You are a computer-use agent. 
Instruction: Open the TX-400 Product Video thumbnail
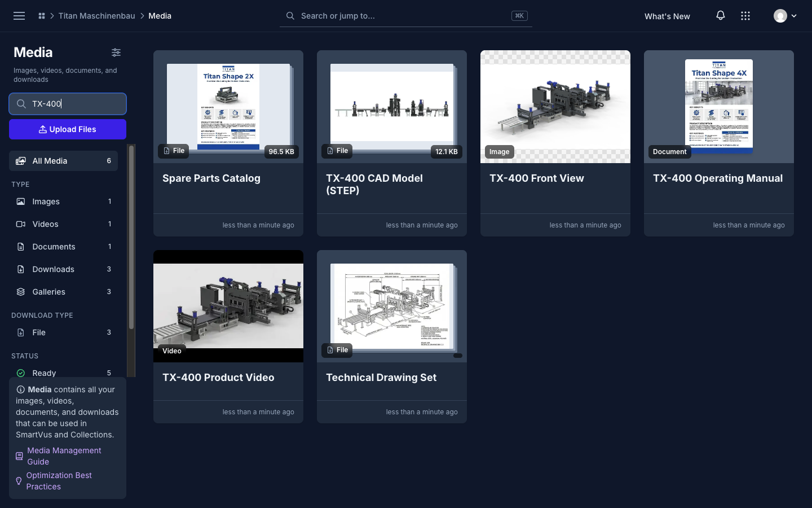(228, 306)
